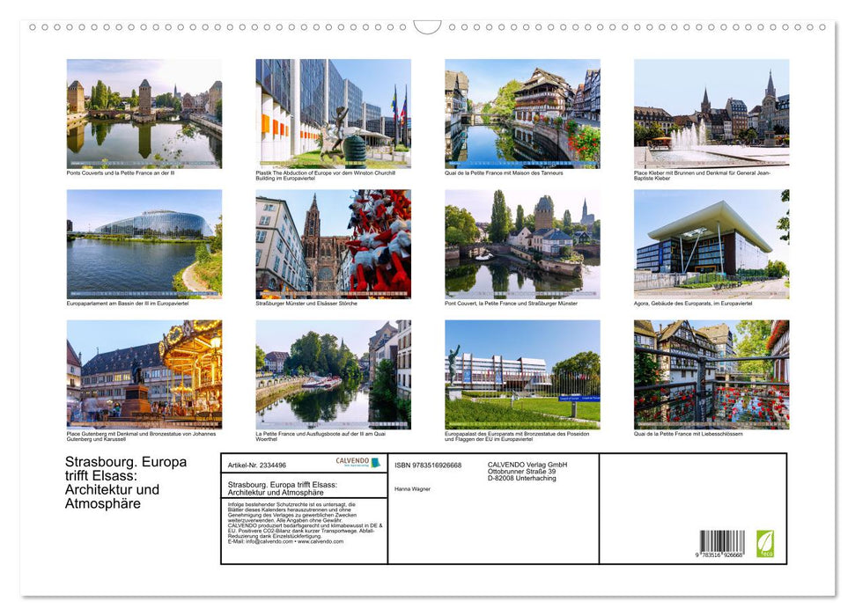Select the Agora Europarat building photo
The width and height of the screenshot is (855, 616).
coord(711,245)
